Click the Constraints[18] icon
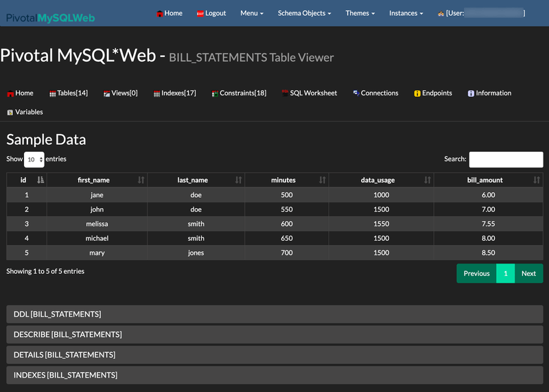Image resolution: width=549 pixels, height=392 pixels. tap(215, 93)
